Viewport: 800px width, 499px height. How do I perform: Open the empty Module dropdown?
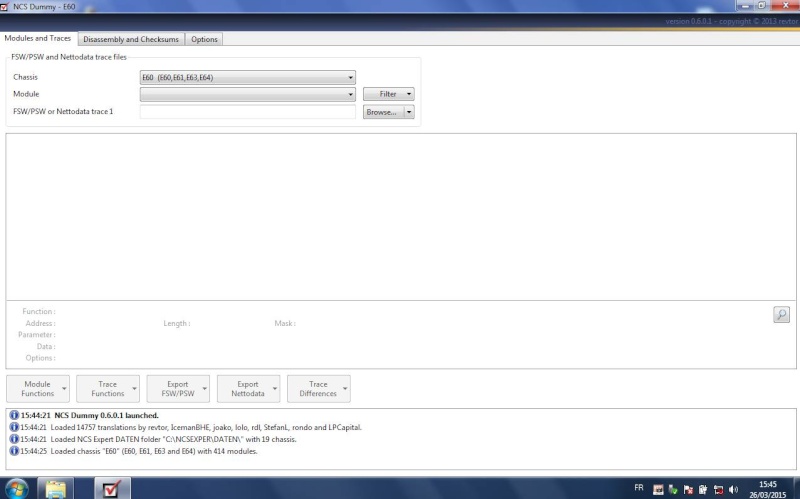pos(247,94)
